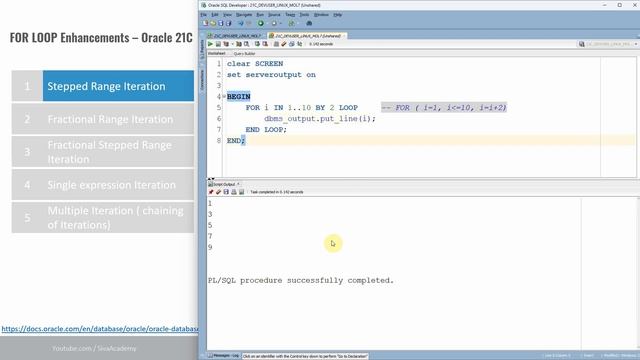Click the Reports vertical side tab
Screen dimensions: 640x360
(x=202, y=48)
